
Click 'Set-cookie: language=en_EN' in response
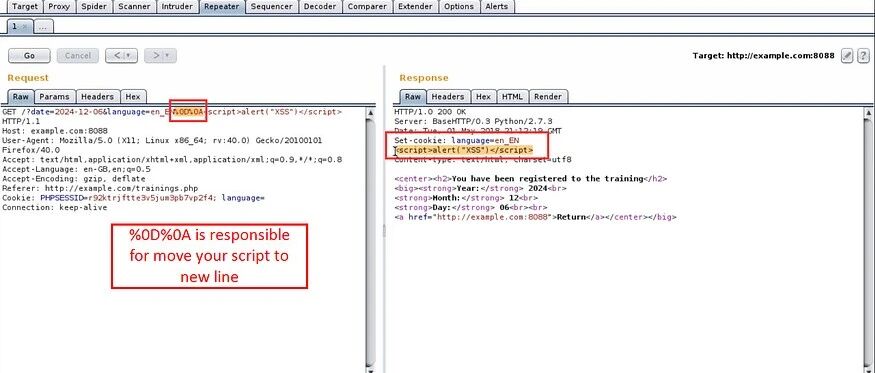coord(456,141)
